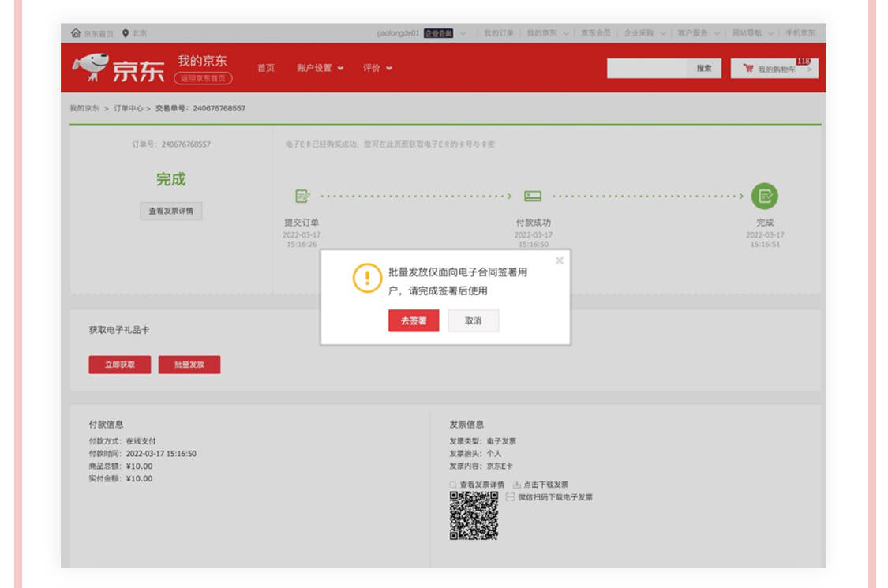Click the 提交订单 step icon
This screenshot has width=888, height=588.
pyautogui.click(x=302, y=196)
